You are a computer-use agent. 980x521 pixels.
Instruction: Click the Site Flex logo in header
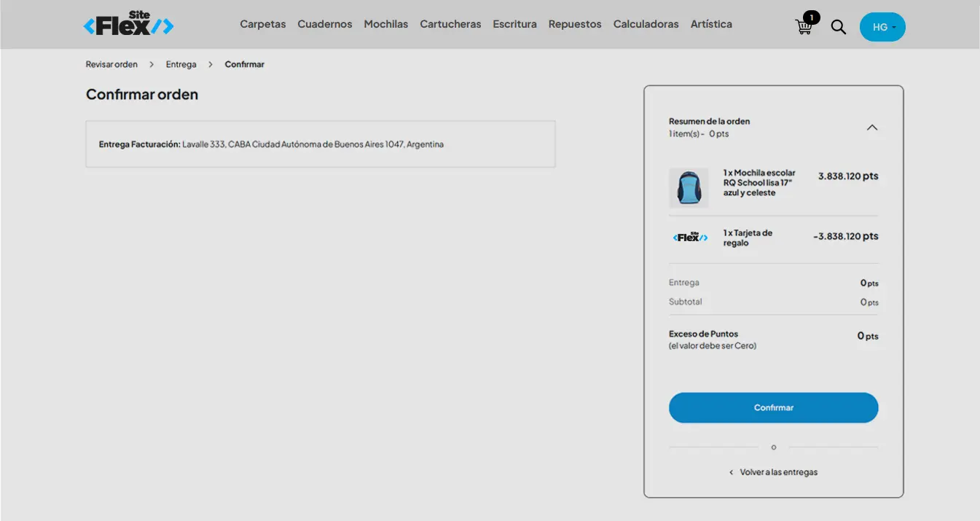(129, 24)
